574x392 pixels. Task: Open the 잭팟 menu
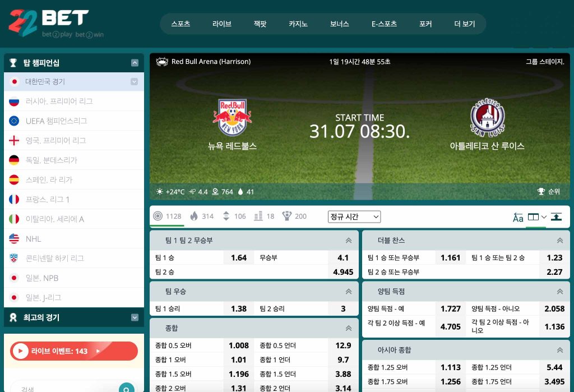pyautogui.click(x=260, y=24)
